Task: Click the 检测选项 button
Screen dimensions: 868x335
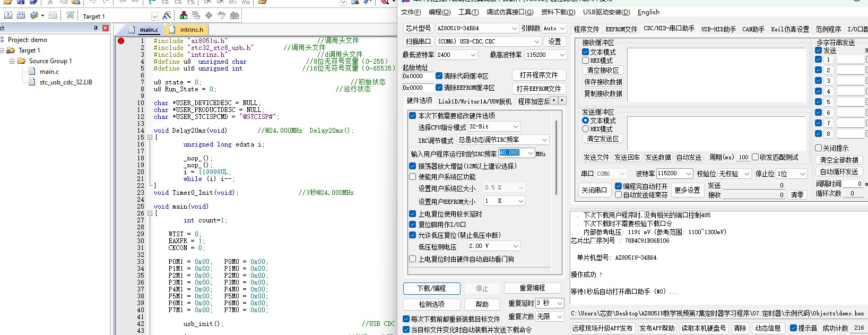Action: click(431, 304)
